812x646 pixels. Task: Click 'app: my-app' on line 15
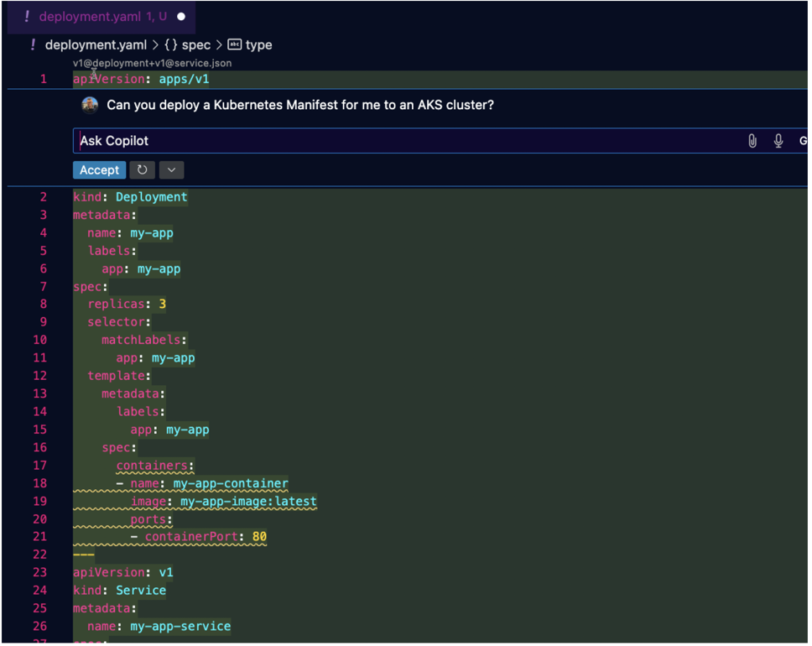(x=169, y=430)
